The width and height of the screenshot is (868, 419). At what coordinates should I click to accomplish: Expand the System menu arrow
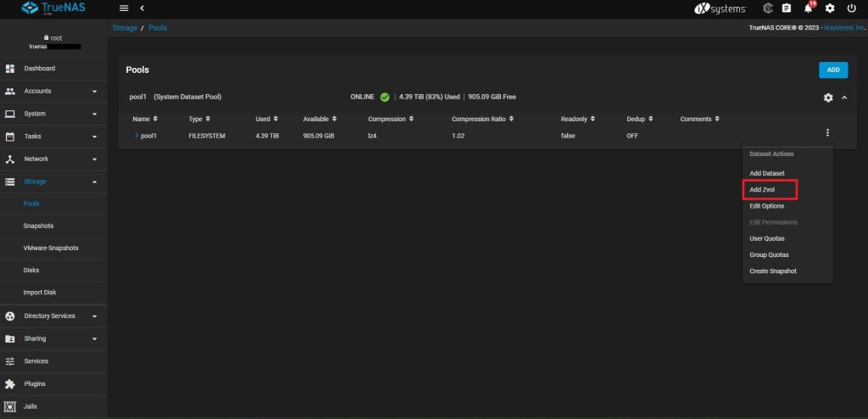point(95,115)
